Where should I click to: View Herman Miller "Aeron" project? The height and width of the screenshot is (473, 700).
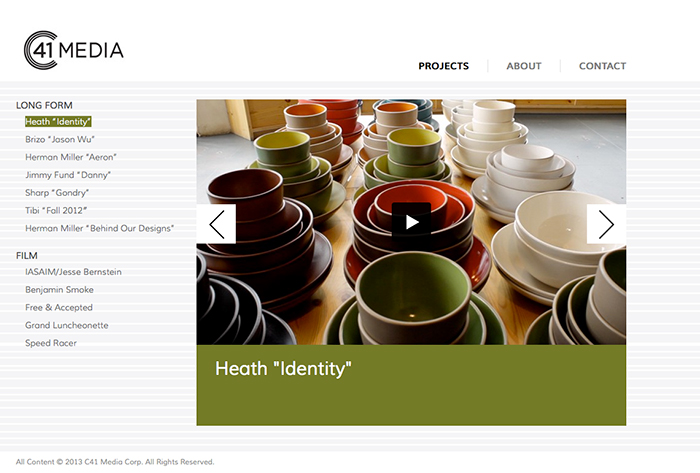[71, 157]
